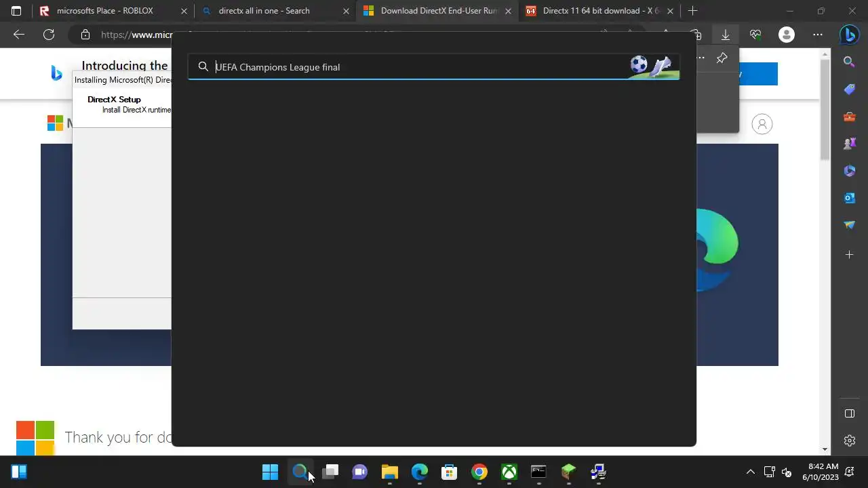Close the directx all in one Search tab
The width and height of the screenshot is (868, 488).
[347, 11]
